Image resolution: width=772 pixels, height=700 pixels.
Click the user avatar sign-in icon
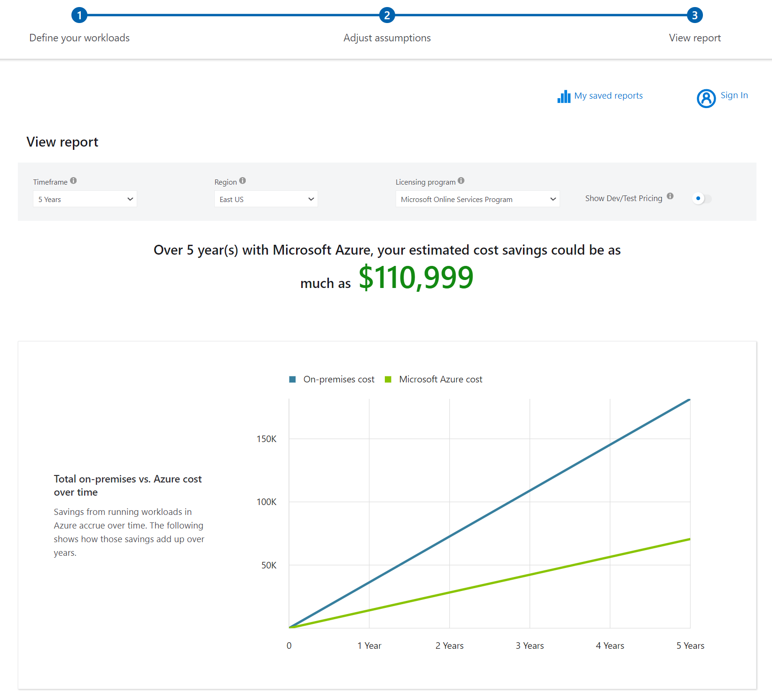[706, 98]
